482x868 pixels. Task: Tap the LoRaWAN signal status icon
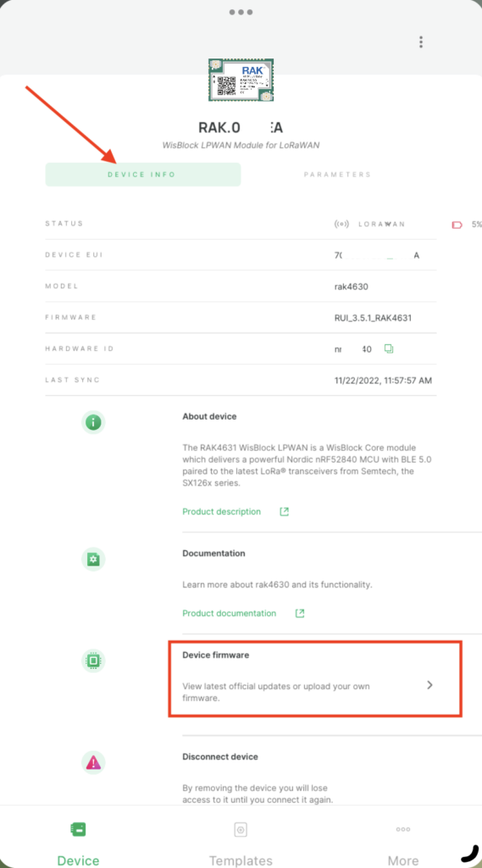342,224
